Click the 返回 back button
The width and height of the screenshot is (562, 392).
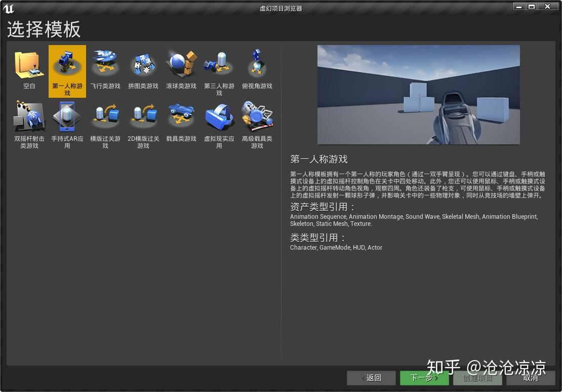pyautogui.click(x=371, y=378)
